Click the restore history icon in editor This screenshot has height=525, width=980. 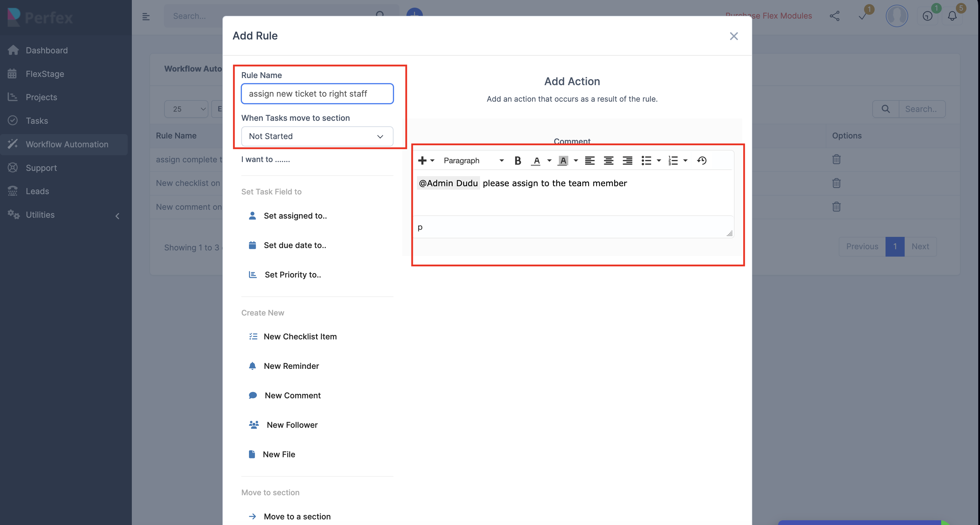[x=702, y=161]
